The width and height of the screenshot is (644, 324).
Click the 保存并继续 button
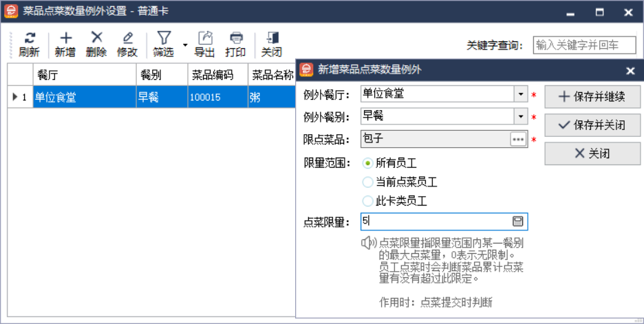[592, 97]
